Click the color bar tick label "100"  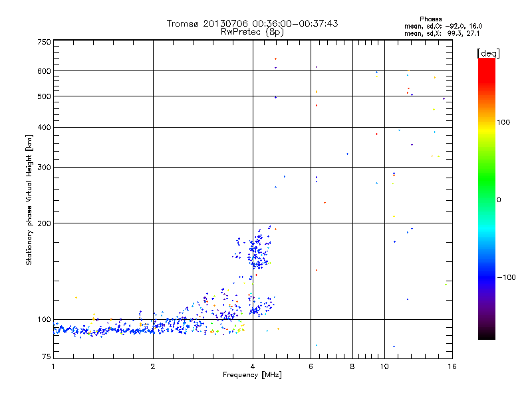[503, 122]
